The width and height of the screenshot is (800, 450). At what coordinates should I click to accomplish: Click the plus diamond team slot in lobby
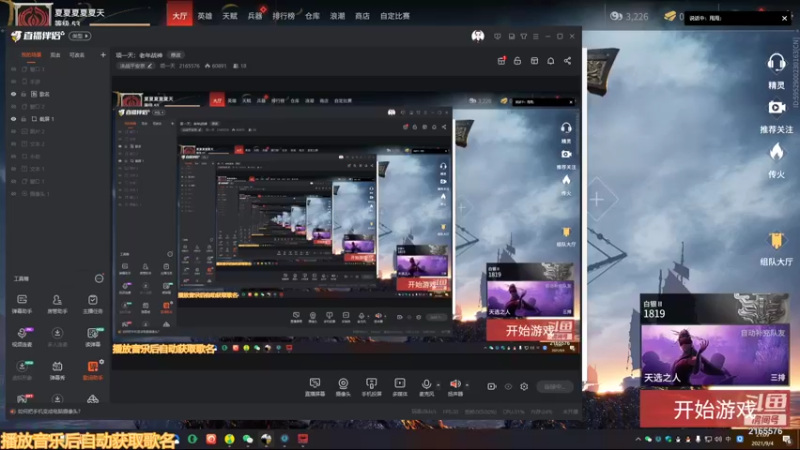(x=596, y=199)
